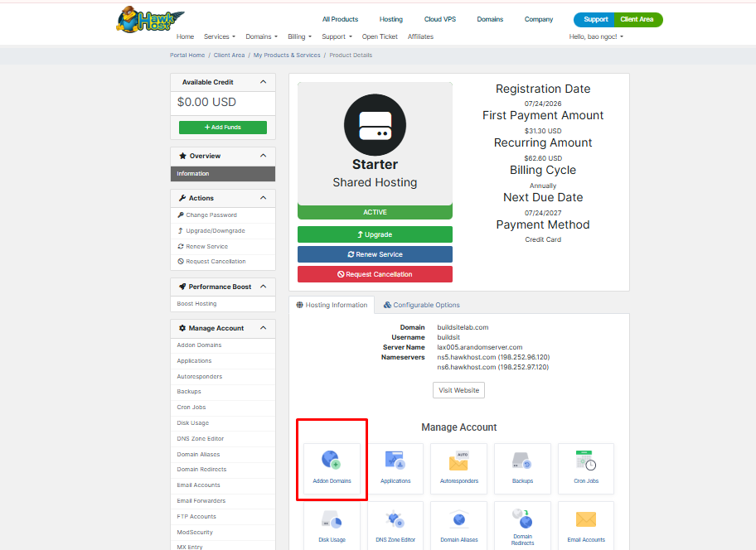The width and height of the screenshot is (756, 550).
Task: Open the Services dropdown menu
Action: point(220,36)
